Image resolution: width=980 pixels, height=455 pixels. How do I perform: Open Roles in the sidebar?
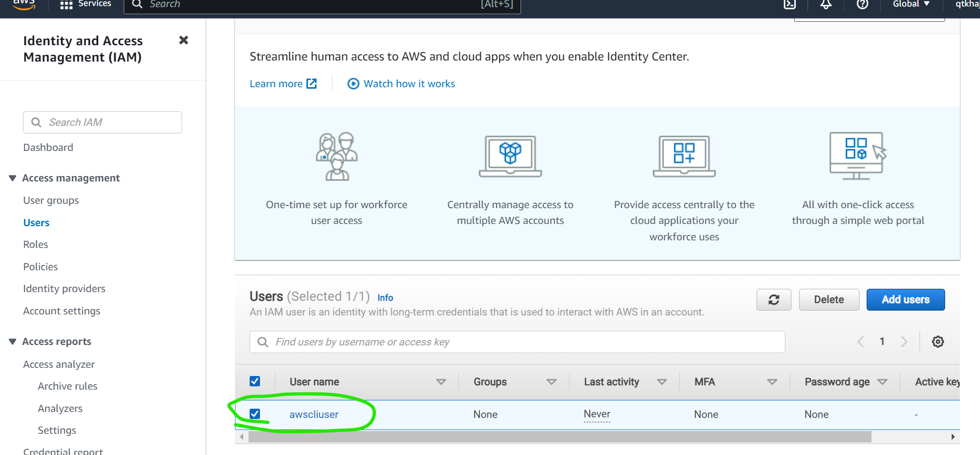click(x=35, y=245)
